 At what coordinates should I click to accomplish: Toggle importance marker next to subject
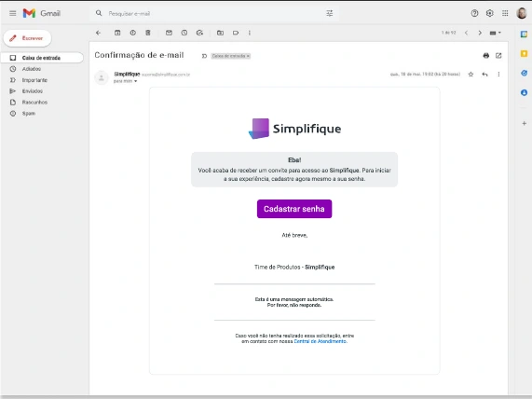coord(204,56)
